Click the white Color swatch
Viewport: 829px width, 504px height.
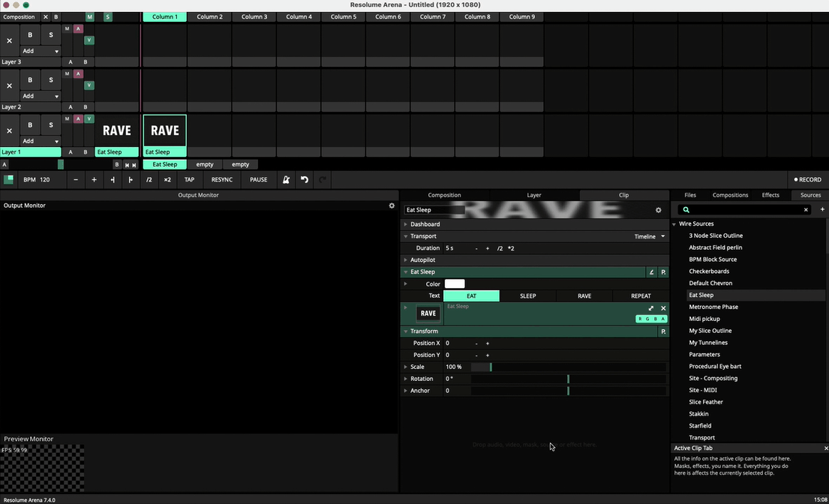[455, 284]
